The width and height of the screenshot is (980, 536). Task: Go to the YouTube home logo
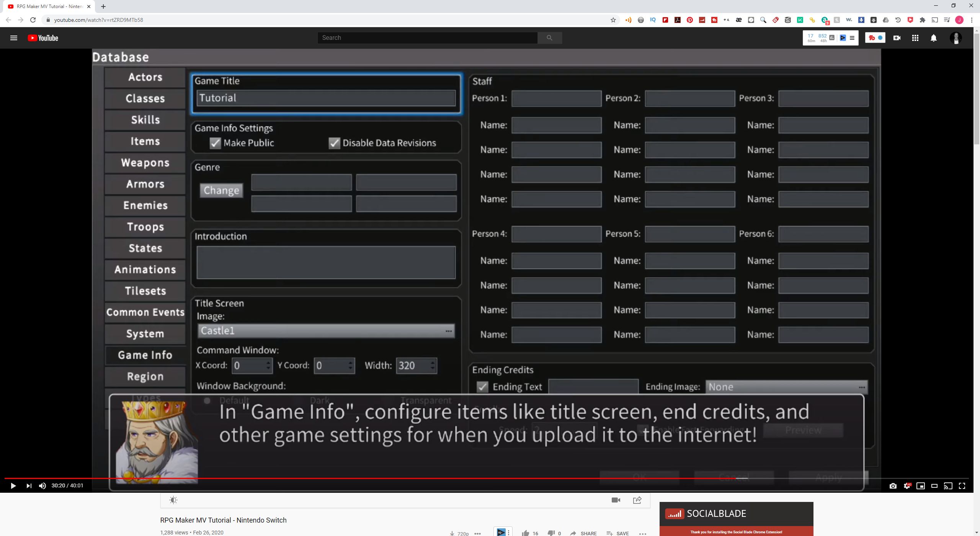pos(43,38)
